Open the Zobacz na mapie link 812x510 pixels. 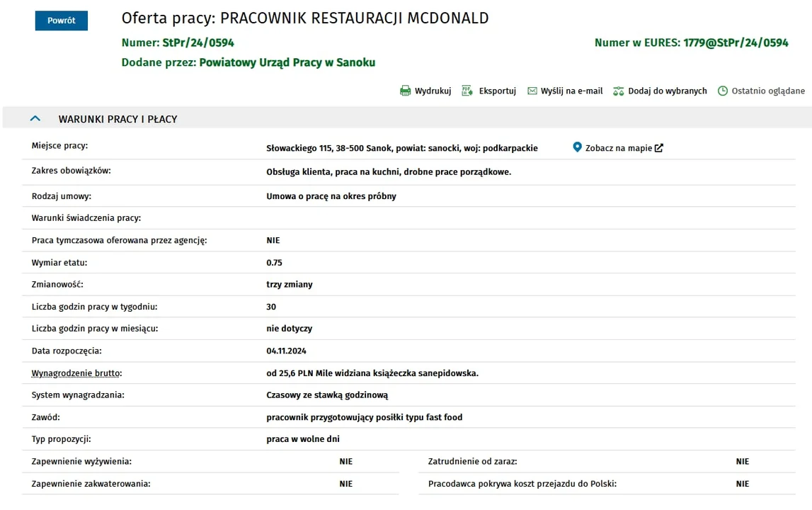[618, 148]
